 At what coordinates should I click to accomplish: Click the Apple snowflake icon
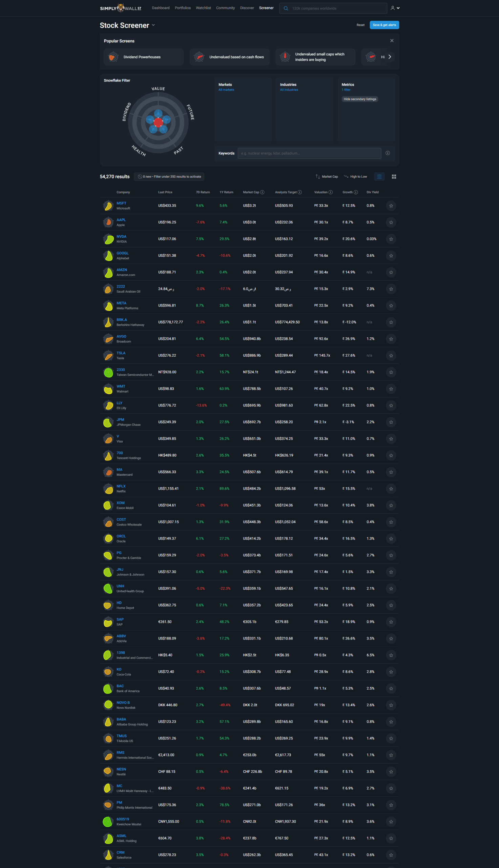[108, 222]
